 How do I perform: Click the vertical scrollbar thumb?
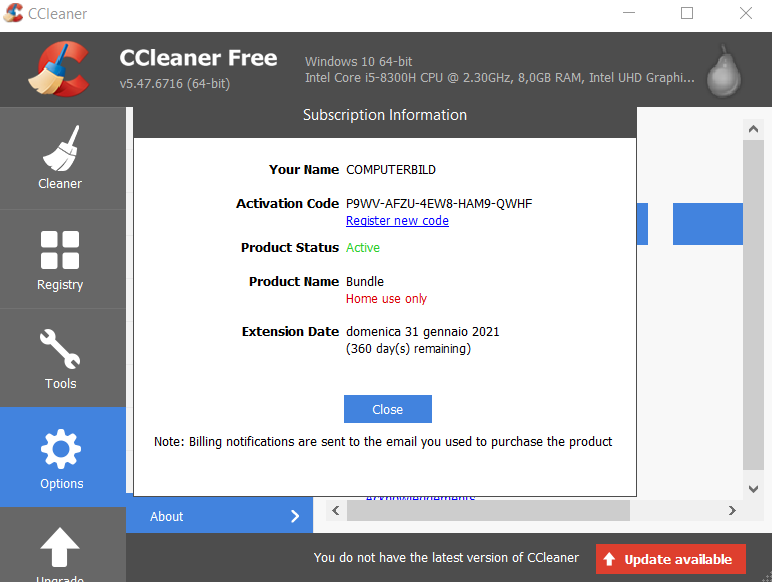pos(754,300)
